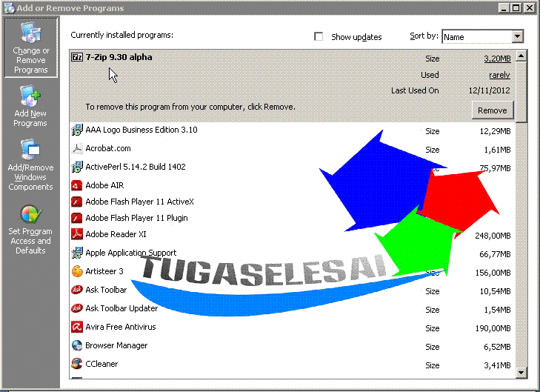Click the Apple Application Support icon
The image size is (540, 392).
coord(77,253)
